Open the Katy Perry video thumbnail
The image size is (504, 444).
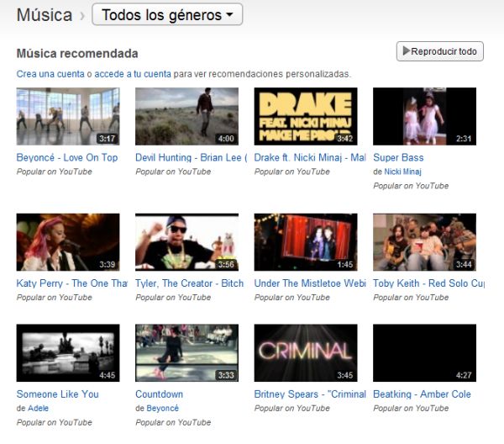[68, 242]
